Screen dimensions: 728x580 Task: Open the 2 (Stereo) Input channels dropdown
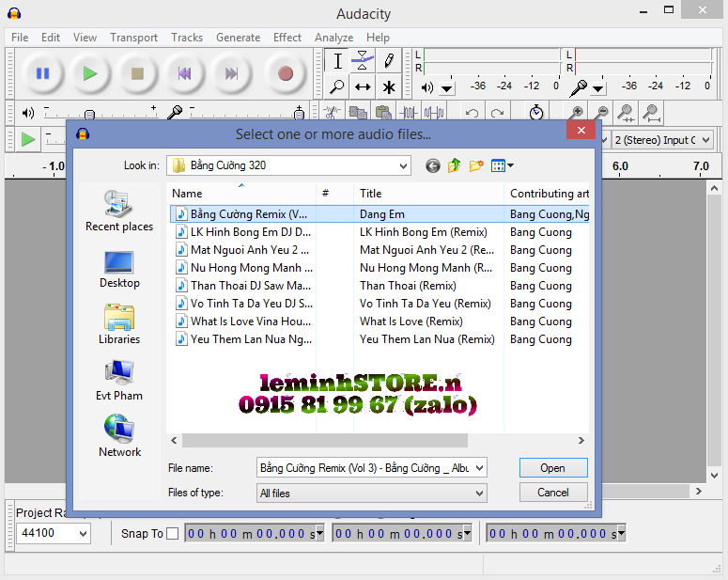pos(662,140)
